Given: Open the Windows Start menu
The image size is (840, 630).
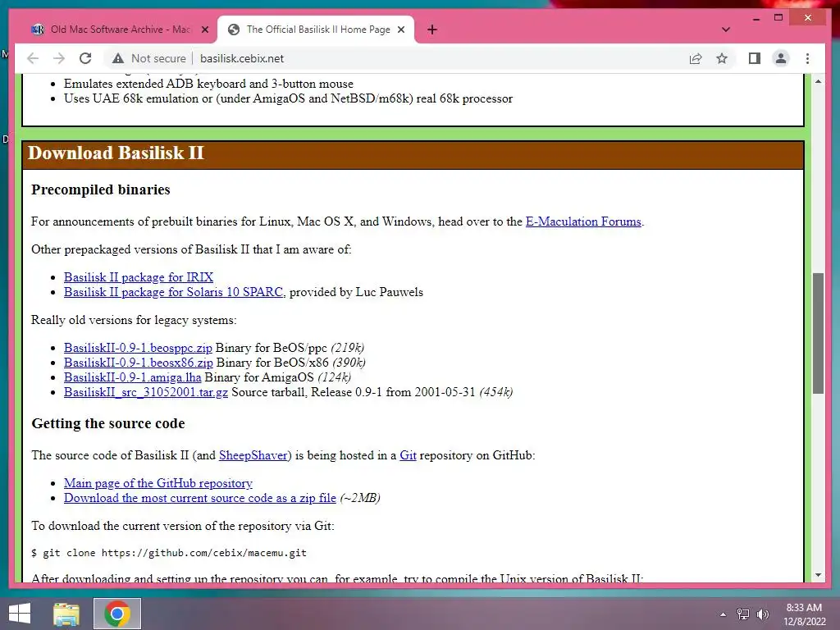Looking at the screenshot, I should coord(20,614).
